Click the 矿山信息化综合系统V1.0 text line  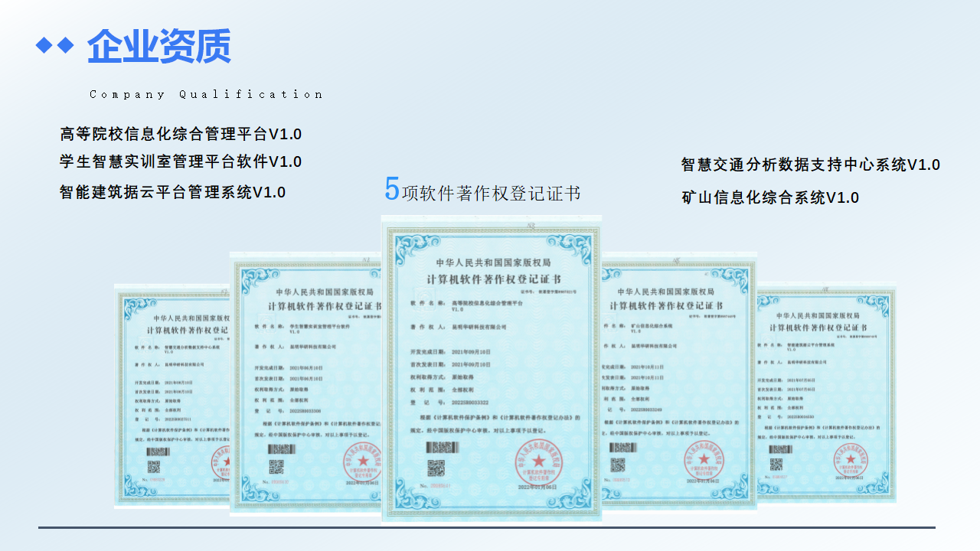(770, 197)
